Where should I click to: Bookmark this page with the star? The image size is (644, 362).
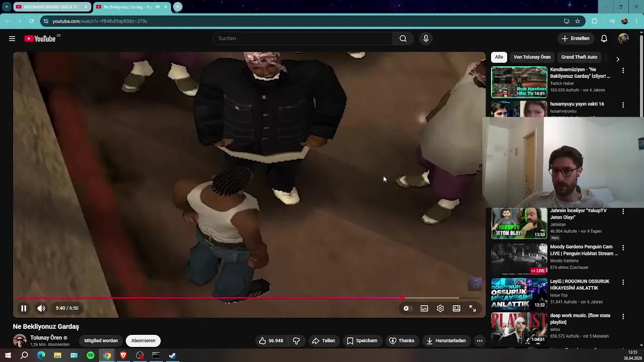(578, 21)
